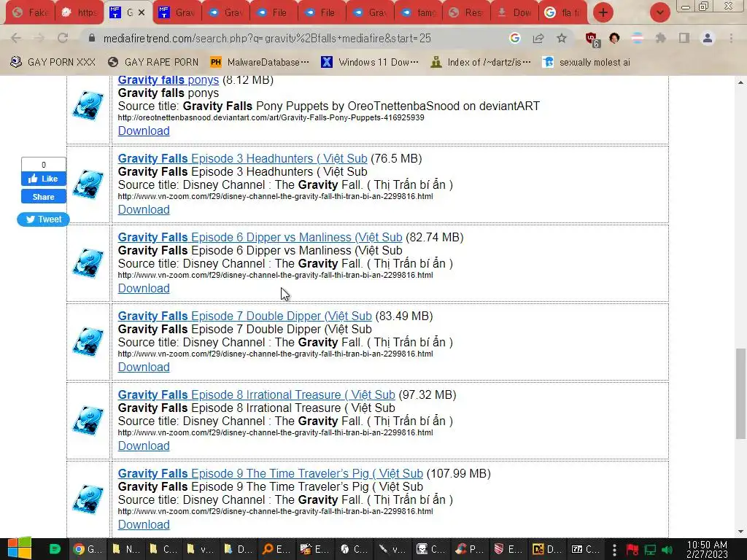Click the Facebook Share button

coord(43,197)
